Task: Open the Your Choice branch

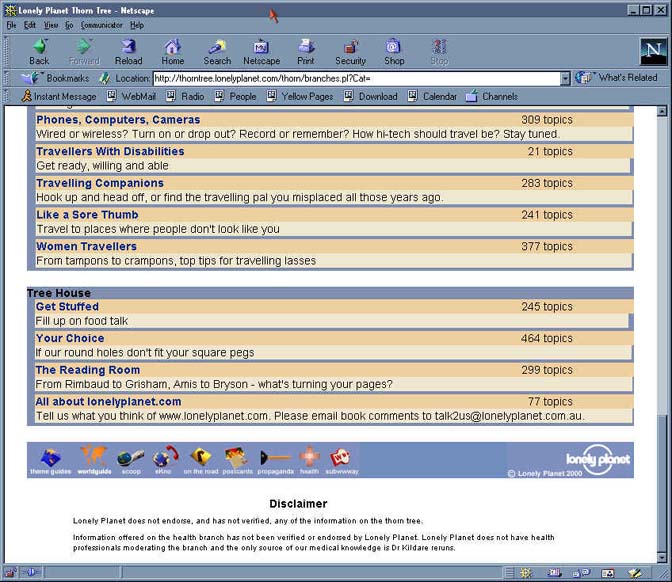Action: click(x=70, y=338)
